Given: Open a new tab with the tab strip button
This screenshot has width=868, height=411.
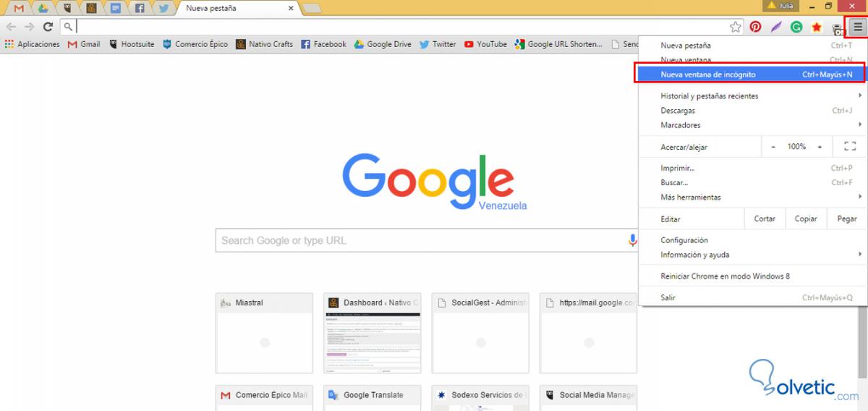Looking at the screenshot, I should (312, 8).
